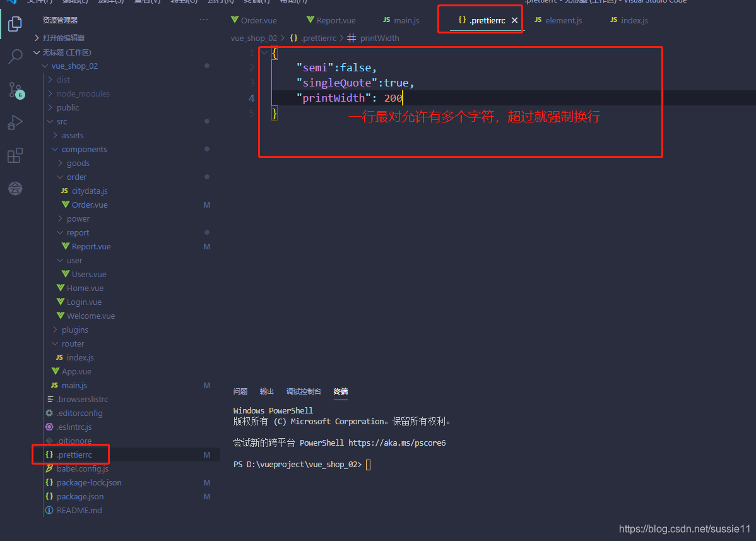
Task: Expand the plugins folder
Action: [x=55, y=330]
